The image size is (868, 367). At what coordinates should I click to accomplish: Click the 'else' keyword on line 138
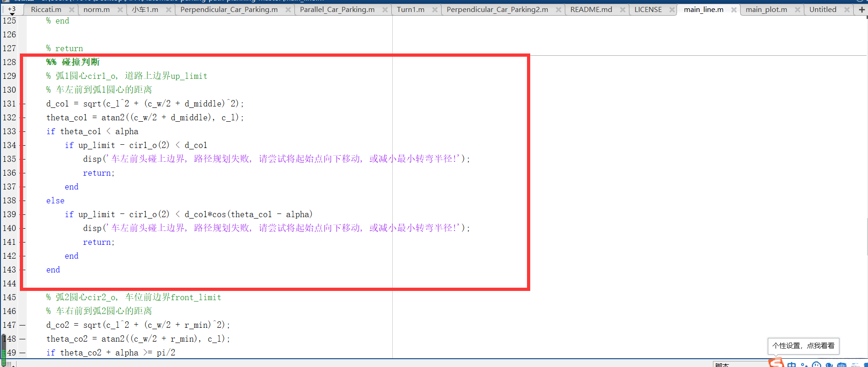pyautogui.click(x=55, y=201)
